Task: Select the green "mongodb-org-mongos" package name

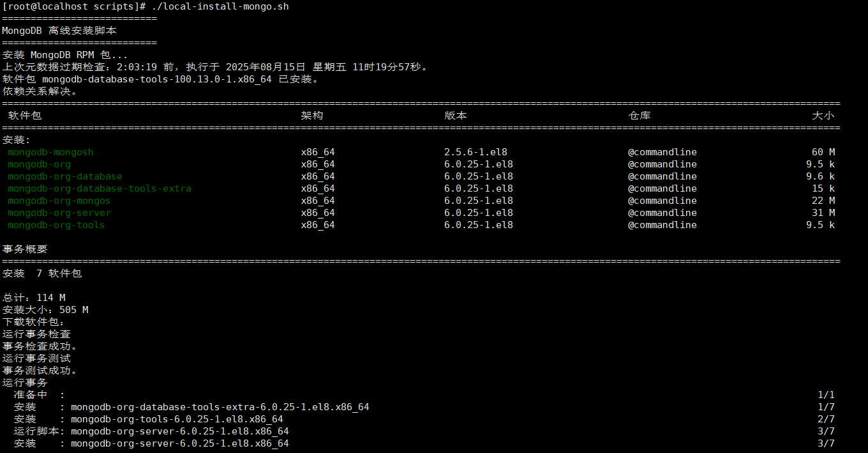Action: click(x=59, y=201)
